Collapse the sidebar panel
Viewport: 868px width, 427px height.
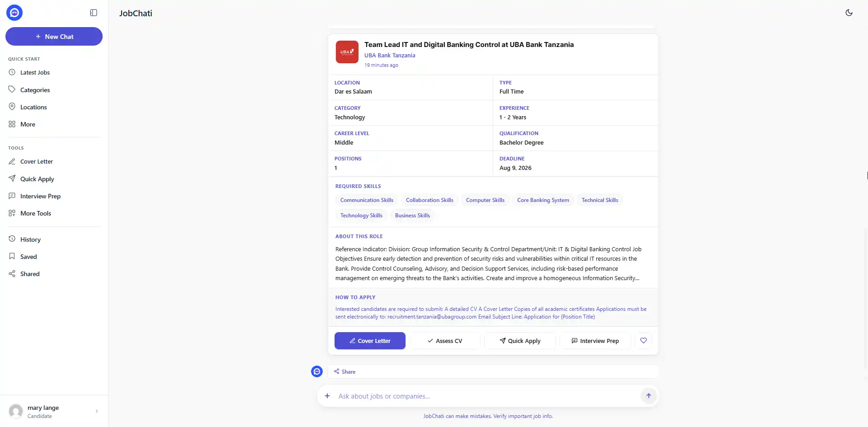(94, 13)
